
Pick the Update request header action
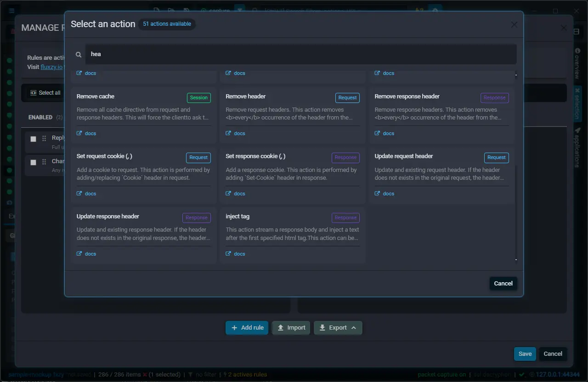point(441,175)
